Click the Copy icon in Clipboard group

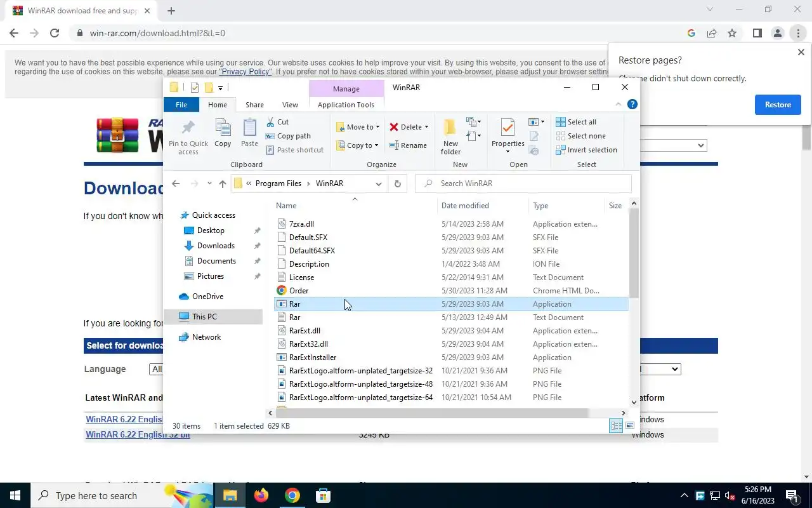coord(223,128)
